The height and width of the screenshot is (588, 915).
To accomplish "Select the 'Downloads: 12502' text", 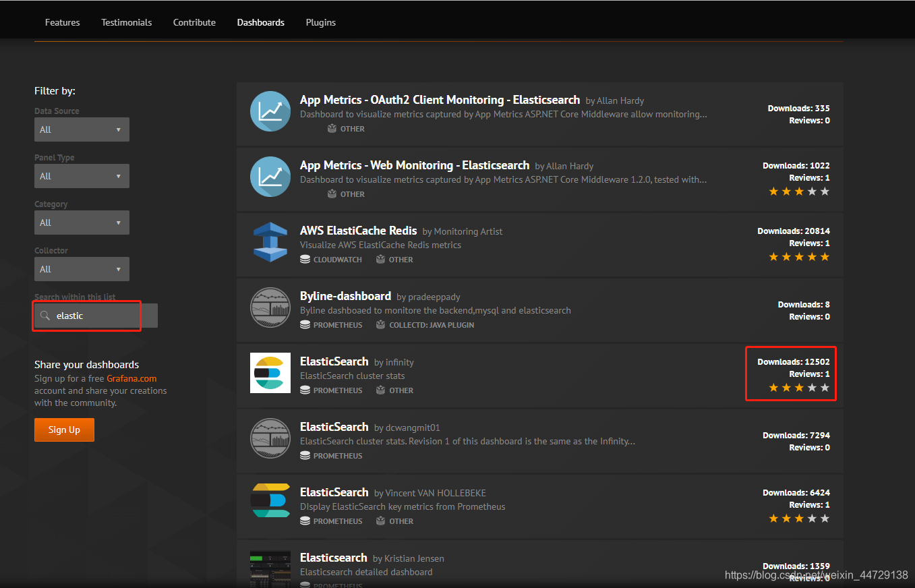I will pos(794,361).
